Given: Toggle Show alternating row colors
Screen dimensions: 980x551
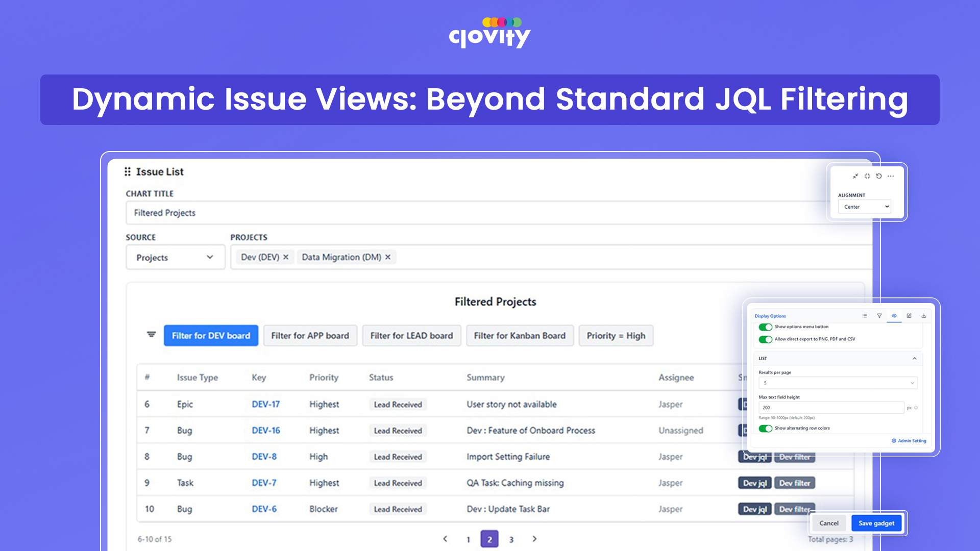Looking at the screenshot, I should tap(765, 429).
